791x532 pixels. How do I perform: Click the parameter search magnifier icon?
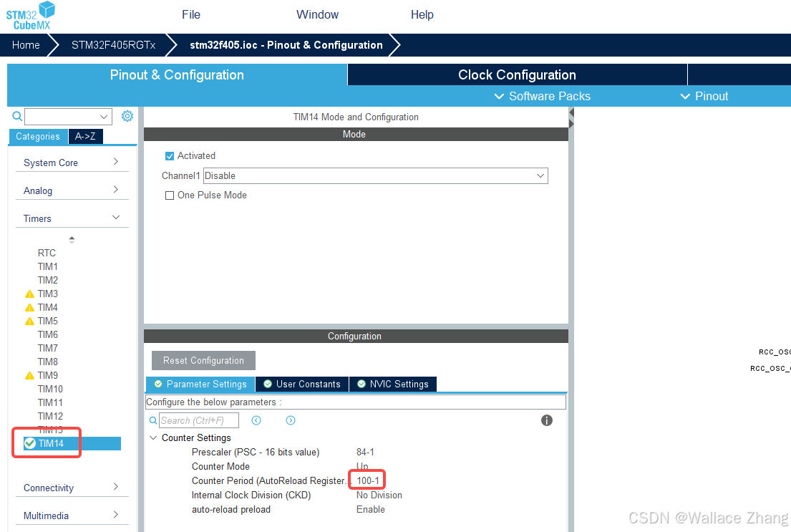(x=153, y=420)
